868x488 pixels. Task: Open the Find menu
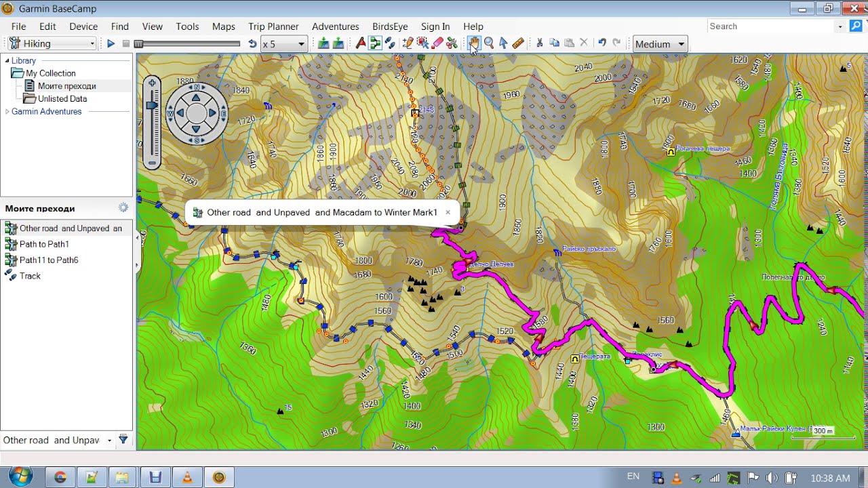click(x=120, y=26)
